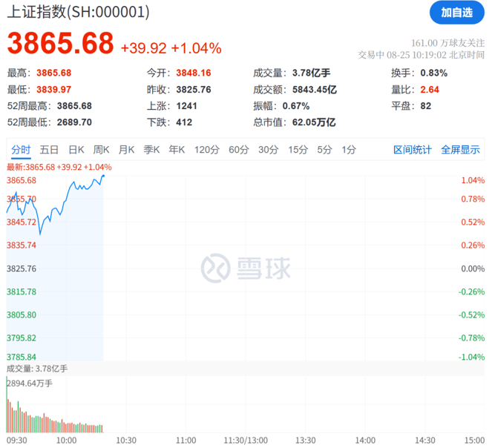Click the 成交量: 3.78亿手 volume header

click(x=37, y=369)
